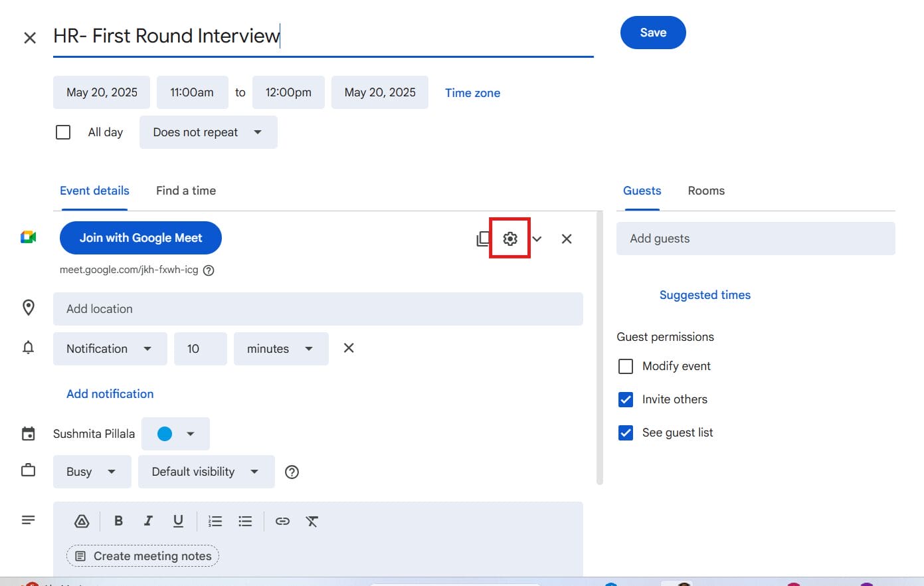Toggle bold formatting in the description
The width and height of the screenshot is (924, 586).
(118, 521)
